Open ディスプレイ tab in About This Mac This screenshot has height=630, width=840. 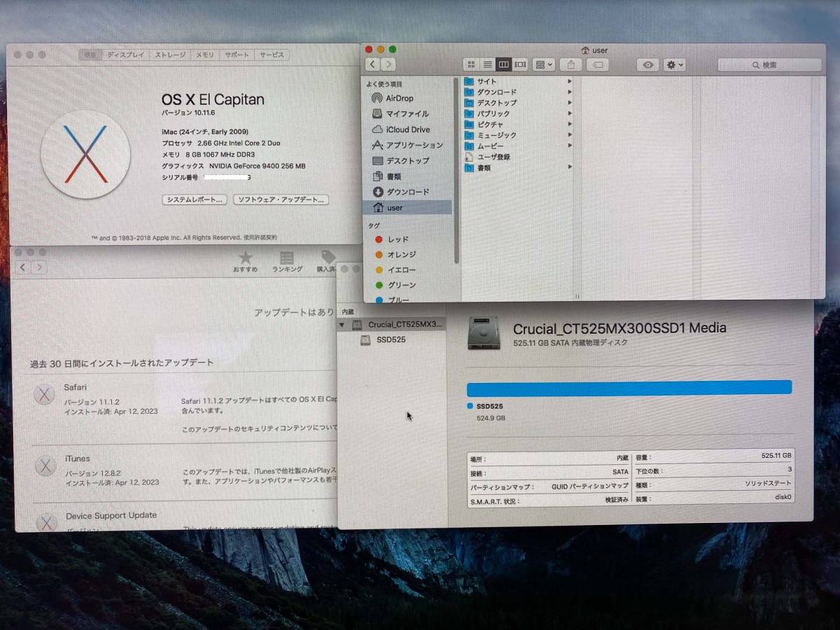[x=125, y=55]
